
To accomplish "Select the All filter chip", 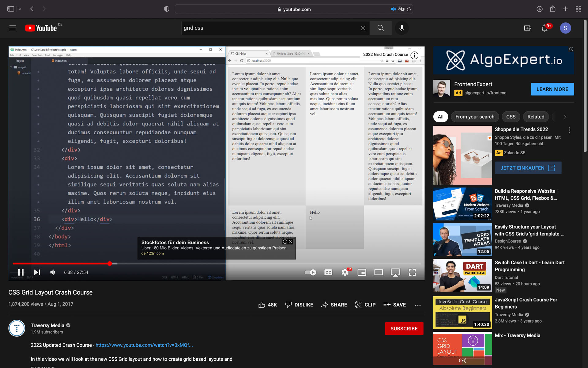I will point(440,117).
